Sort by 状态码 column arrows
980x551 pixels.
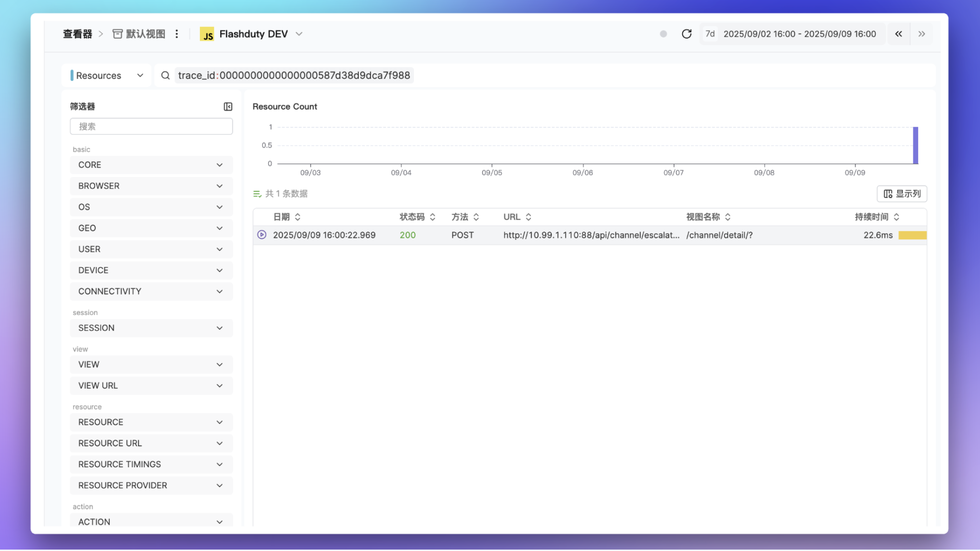coord(432,217)
